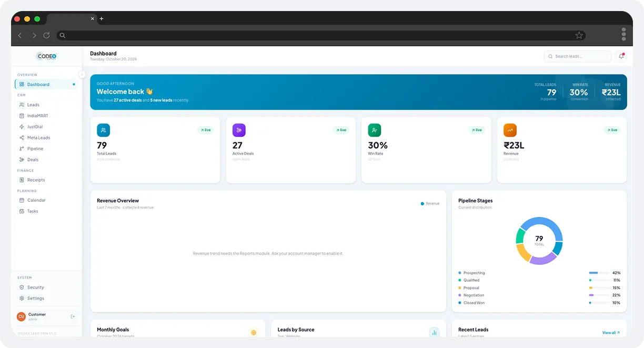Bookmark the page with the star icon
Image resolution: width=644 pixels, height=348 pixels.
point(579,35)
